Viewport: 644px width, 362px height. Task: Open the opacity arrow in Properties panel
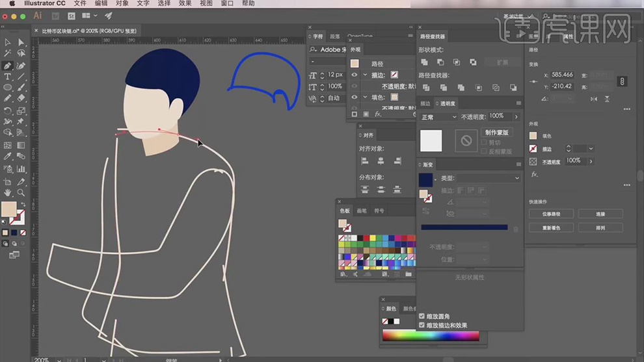pos(591,161)
